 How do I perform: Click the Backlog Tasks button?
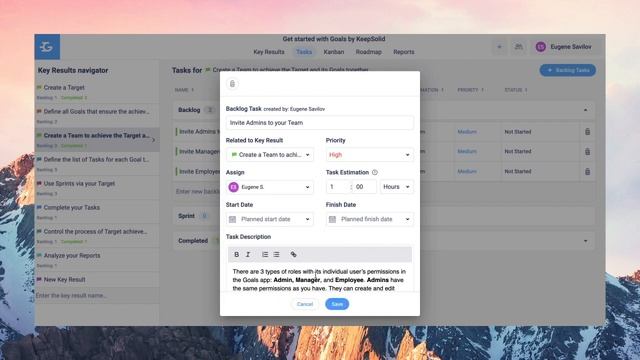(x=568, y=70)
